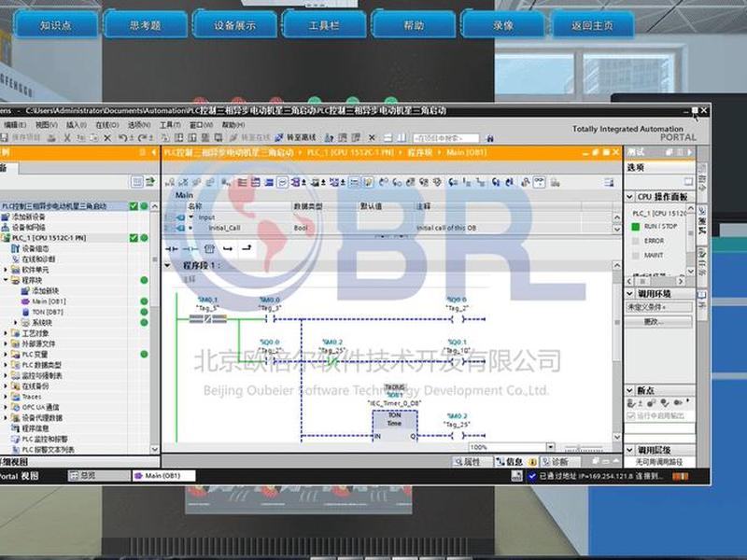Click the editor zoom slider
Image resolution: width=747 pixels, height=560 pixels.
click(x=585, y=448)
